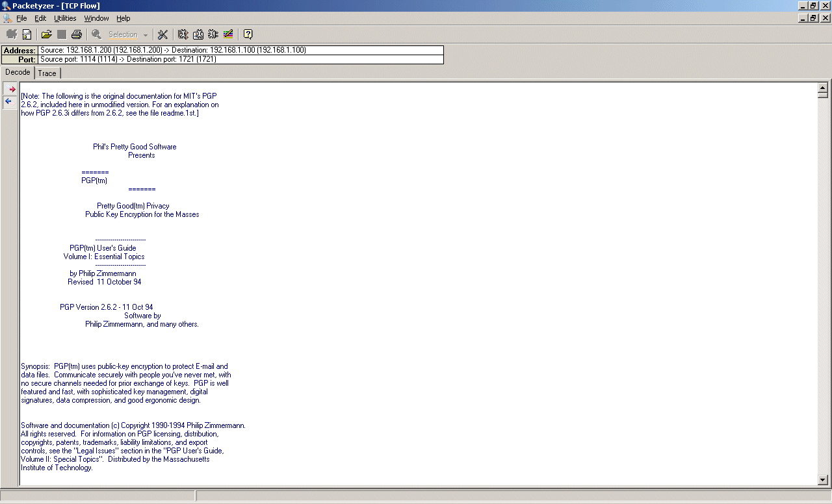Click the Packetyzer icon in menu bar
Viewport: 832px width, 504px height.
tap(7, 18)
